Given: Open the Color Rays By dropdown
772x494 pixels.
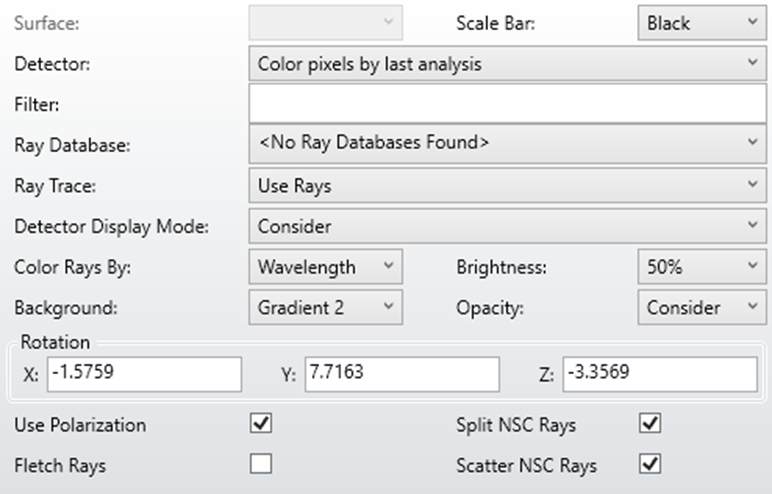Looking at the screenshot, I should 324,267.
